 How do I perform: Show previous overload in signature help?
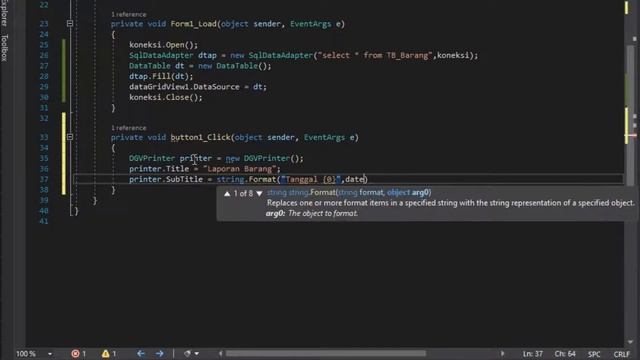227,193
